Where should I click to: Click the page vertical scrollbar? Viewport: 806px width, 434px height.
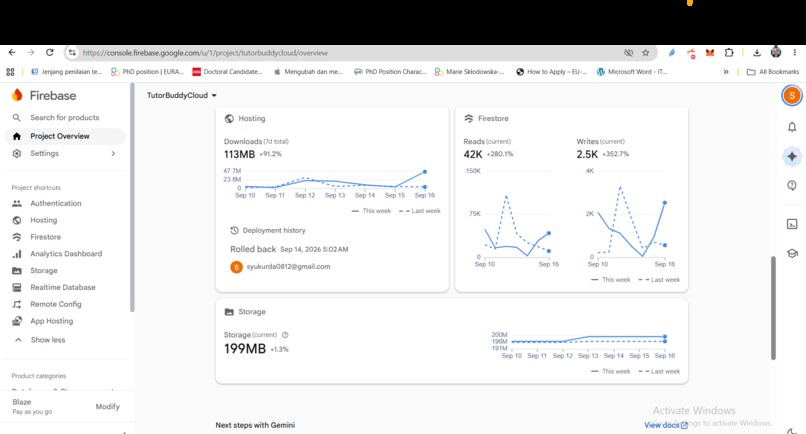[x=773, y=308]
